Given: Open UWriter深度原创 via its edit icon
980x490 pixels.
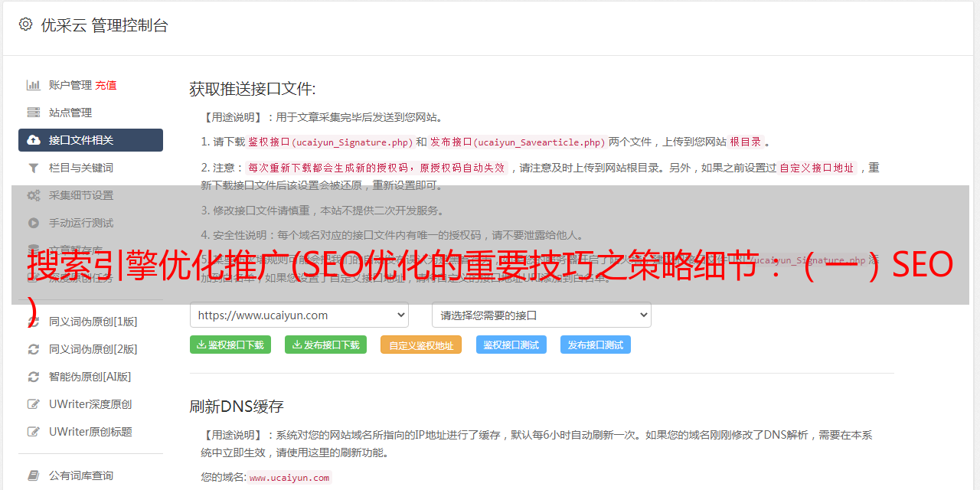Looking at the screenshot, I should pyautogui.click(x=33, y=404).
